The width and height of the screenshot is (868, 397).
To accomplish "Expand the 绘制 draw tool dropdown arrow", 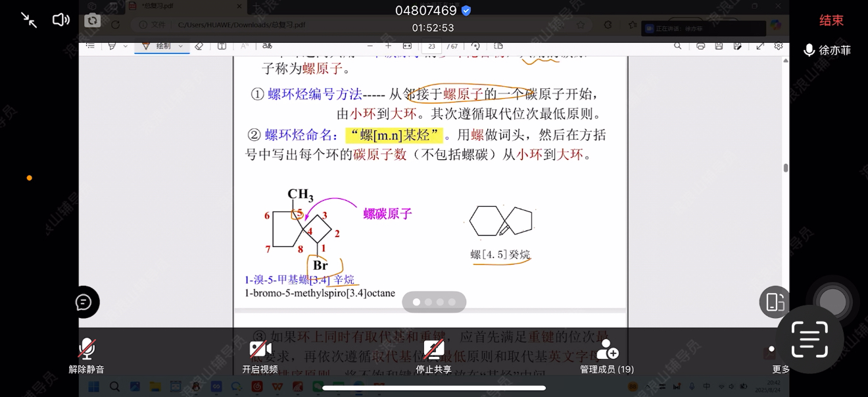I will pos(180,46).
